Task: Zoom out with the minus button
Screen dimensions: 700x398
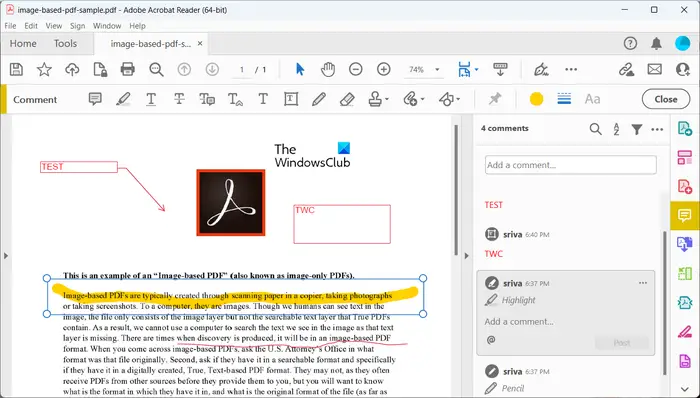Action: click(356, 69)
